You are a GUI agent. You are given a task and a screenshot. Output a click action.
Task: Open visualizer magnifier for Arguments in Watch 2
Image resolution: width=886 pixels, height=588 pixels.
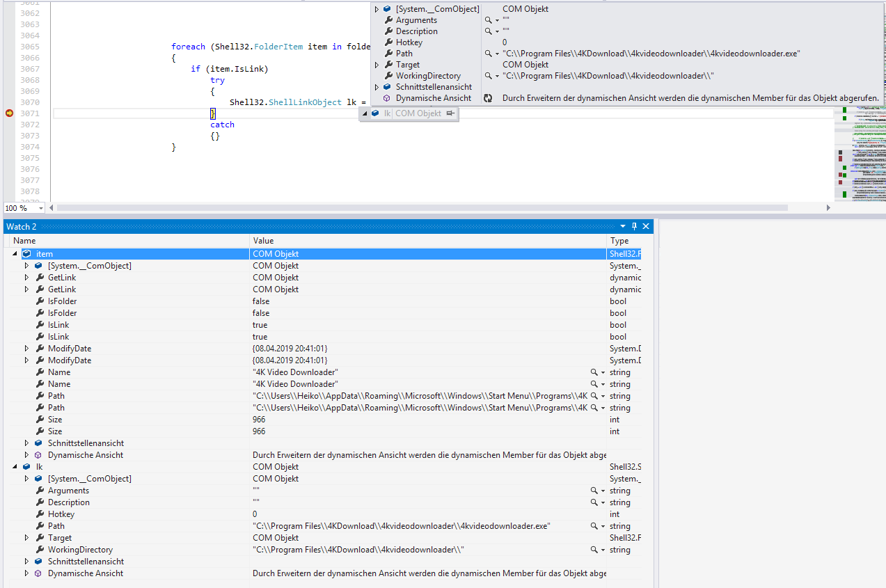point(594,491)
